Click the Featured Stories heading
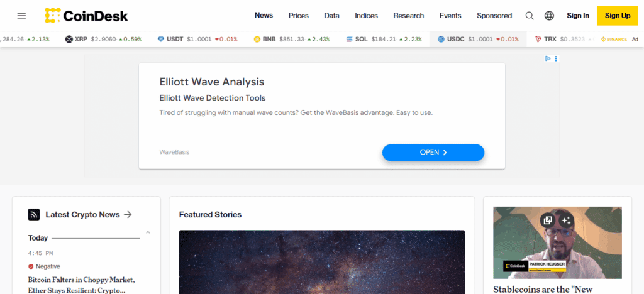Image resolution: width=644 pixels, height=294 pixels. (210, 214)
